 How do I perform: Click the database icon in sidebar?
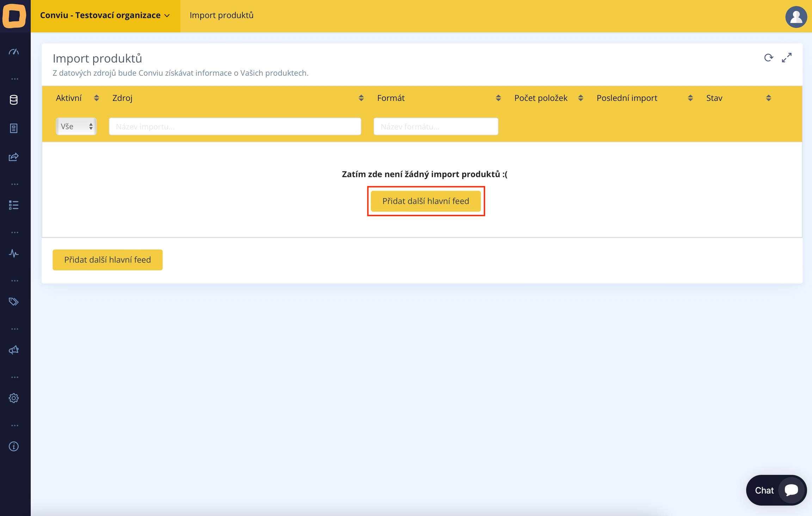(x=14, y=100)
